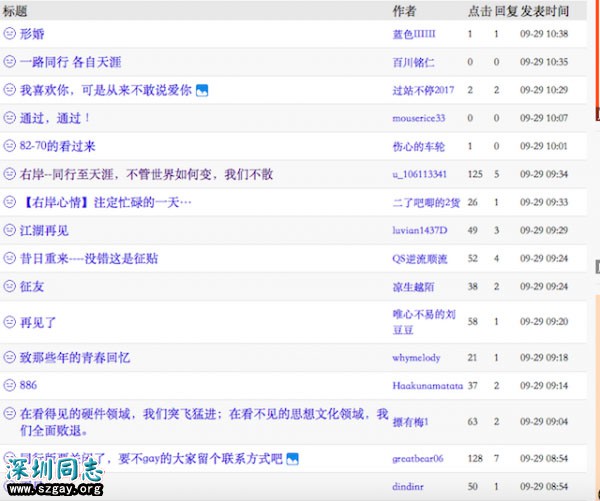Viewport: 600px width, 501px height.
Task: Click the smiley icon beside 征友
Action: (x=10, y=286)
